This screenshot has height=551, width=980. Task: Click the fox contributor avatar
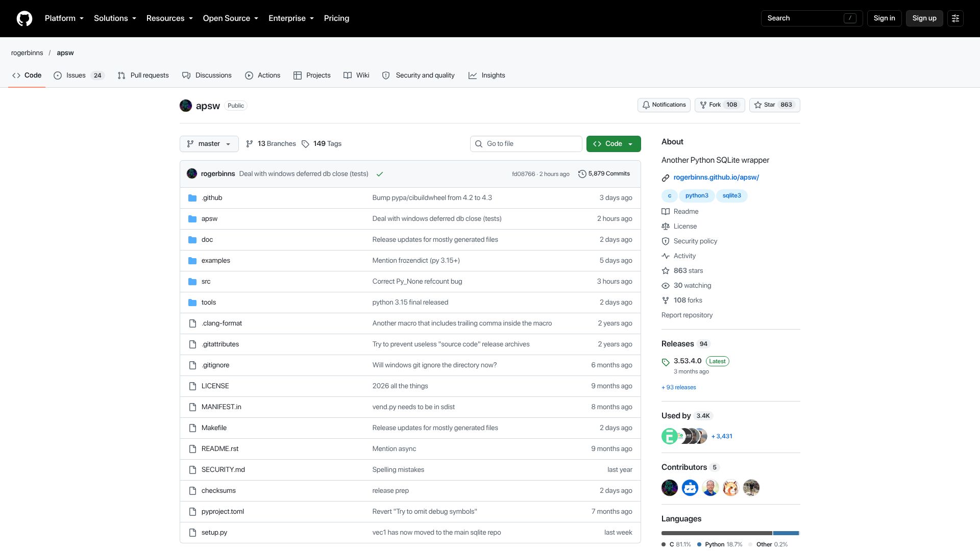click(731, 488)
